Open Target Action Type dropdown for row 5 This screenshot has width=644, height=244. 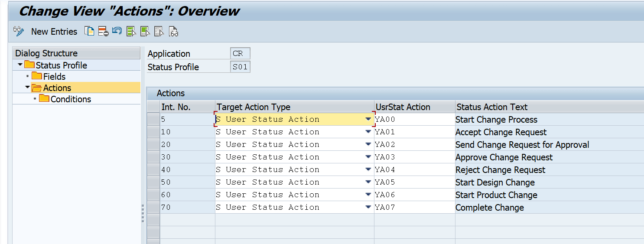pos(368,119)
